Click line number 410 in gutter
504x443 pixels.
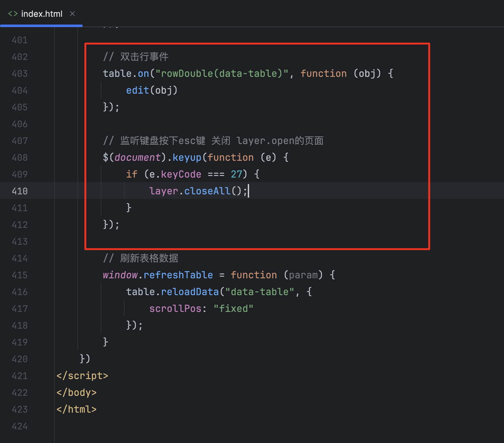(20, 191)
